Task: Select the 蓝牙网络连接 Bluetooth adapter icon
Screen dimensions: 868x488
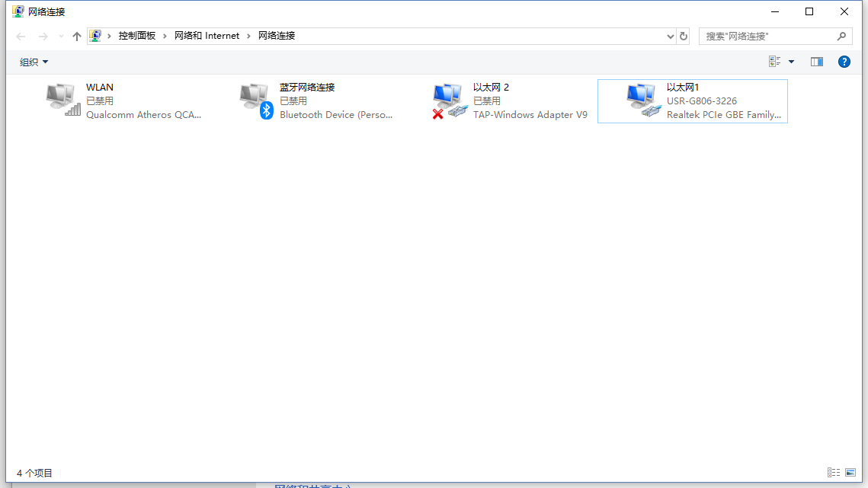Action: (x=256, y=100)
